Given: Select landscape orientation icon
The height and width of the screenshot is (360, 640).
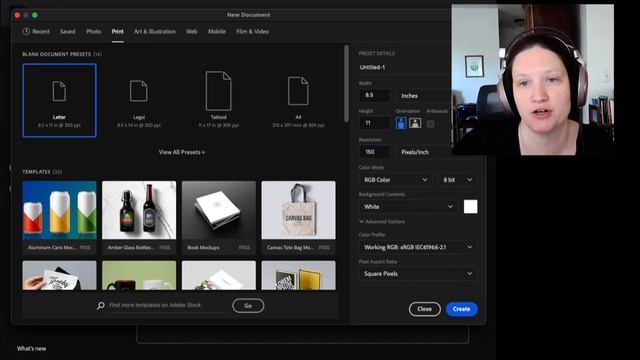Looking at the screenshot, I should pyautogui.click(x=415, y=123).
